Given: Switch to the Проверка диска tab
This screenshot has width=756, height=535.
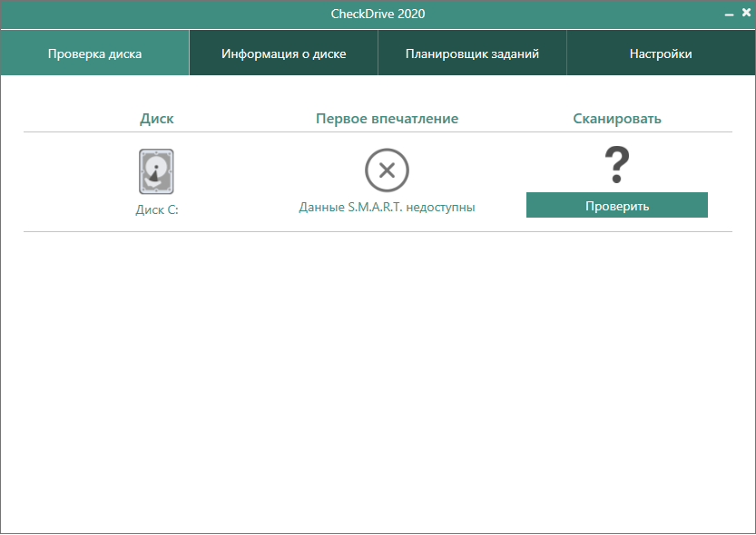Looking at the screenshot, I should 94,53.
